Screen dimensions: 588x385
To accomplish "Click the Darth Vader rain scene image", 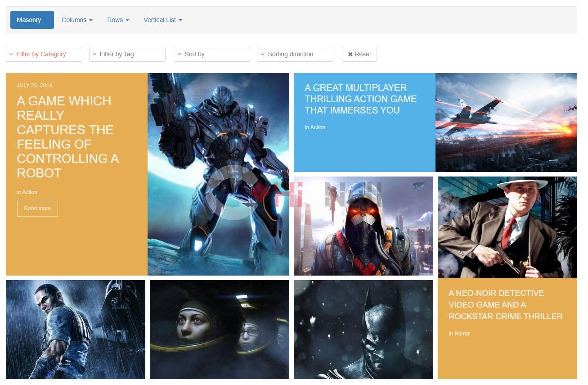I will (x=76, y=330).
